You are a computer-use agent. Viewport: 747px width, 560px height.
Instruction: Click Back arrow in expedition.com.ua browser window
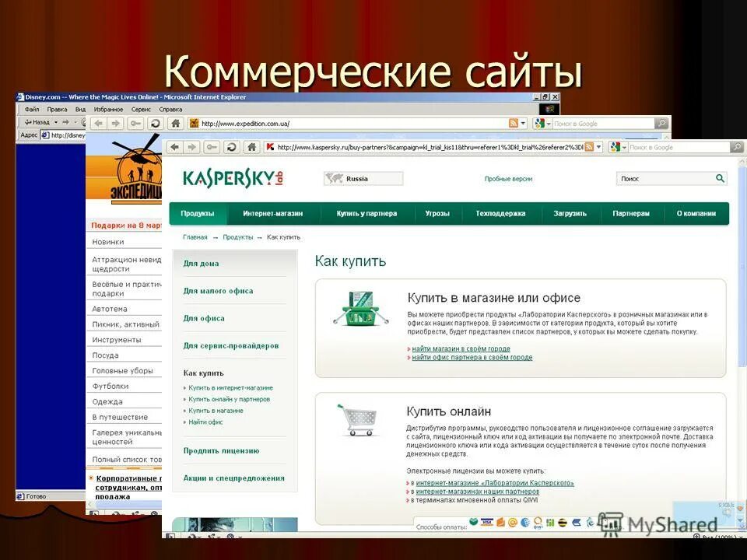99,124
